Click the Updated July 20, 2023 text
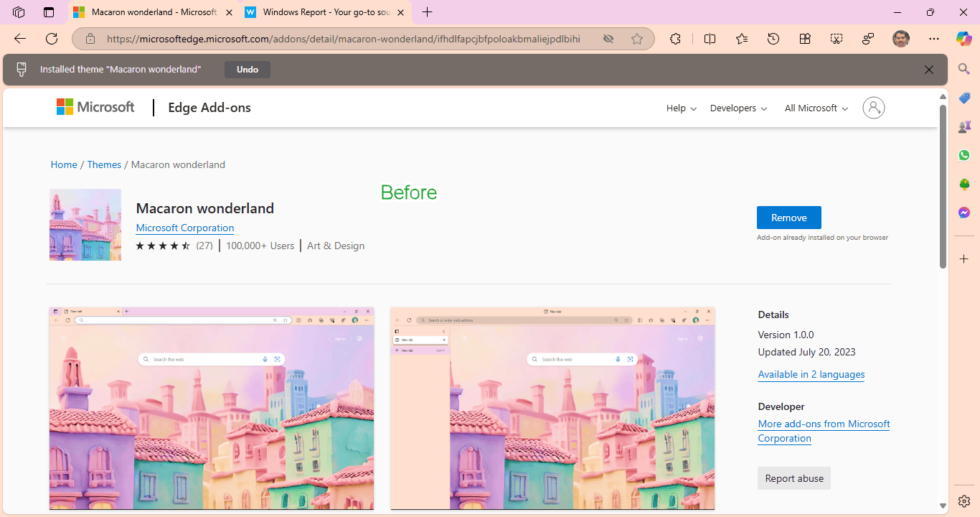980x517 pixels. point(806,352)
